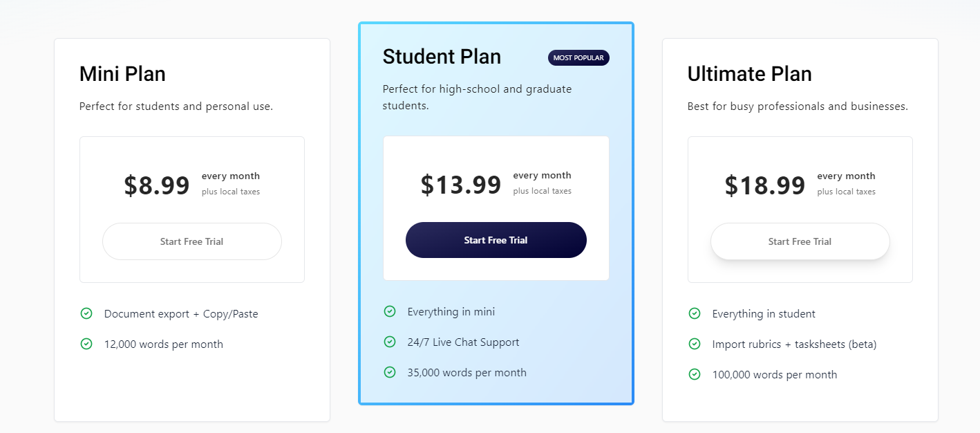The height and width of the screenshot is (433, 980).
Task: Select the Student Plan heading
Action: (442, 57)
